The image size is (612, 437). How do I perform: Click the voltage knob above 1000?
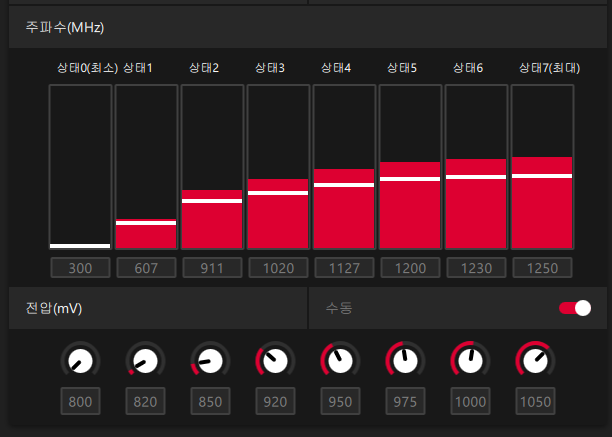(x=470, y=361)
